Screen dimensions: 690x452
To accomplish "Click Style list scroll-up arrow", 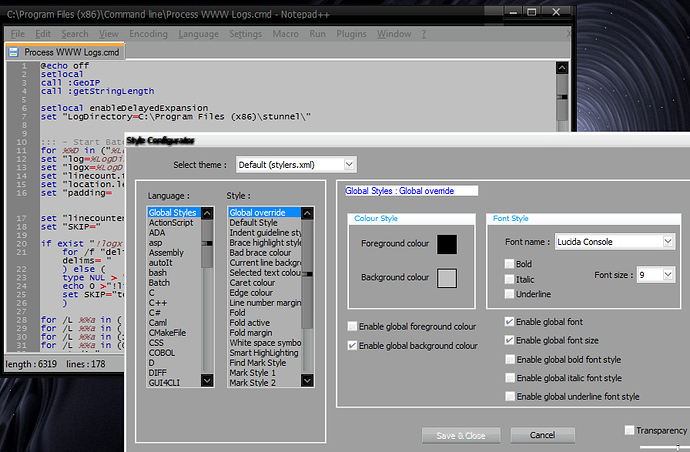I will coord(307,213).
